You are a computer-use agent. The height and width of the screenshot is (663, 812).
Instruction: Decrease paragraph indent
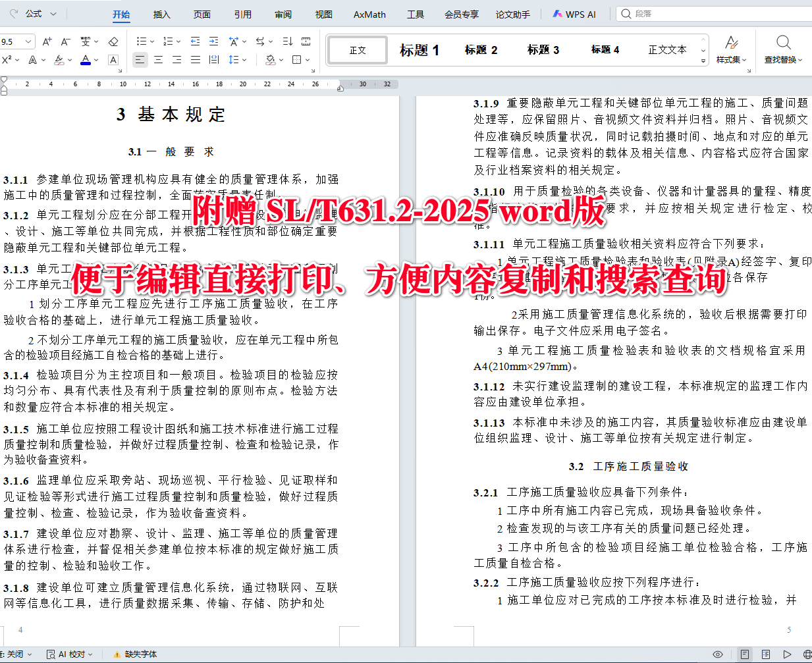[195, 41]
